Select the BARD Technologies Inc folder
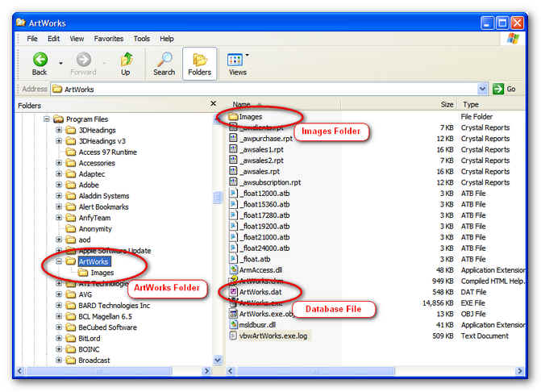 pyautogui.click(x=108, y=306)
